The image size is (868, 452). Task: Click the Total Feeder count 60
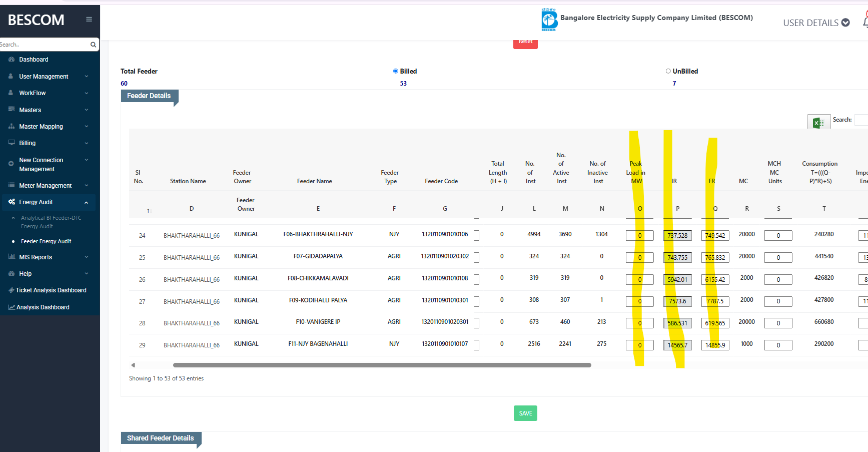124,83
